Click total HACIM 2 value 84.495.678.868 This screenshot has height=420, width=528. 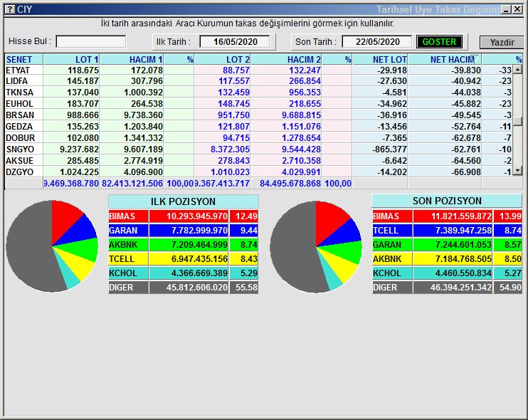pyautogui.click(x=290, y=184)
